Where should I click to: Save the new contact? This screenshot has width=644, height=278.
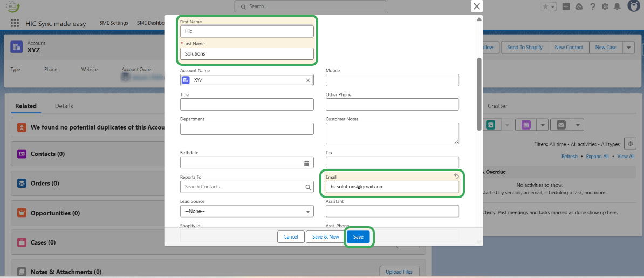pyautogui.click(x=358, y=237)
